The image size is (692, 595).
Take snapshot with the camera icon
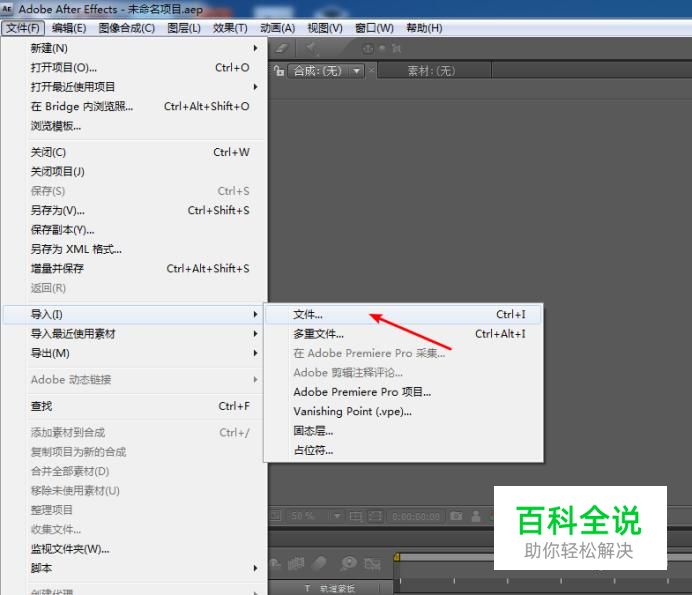coord(456,516)
